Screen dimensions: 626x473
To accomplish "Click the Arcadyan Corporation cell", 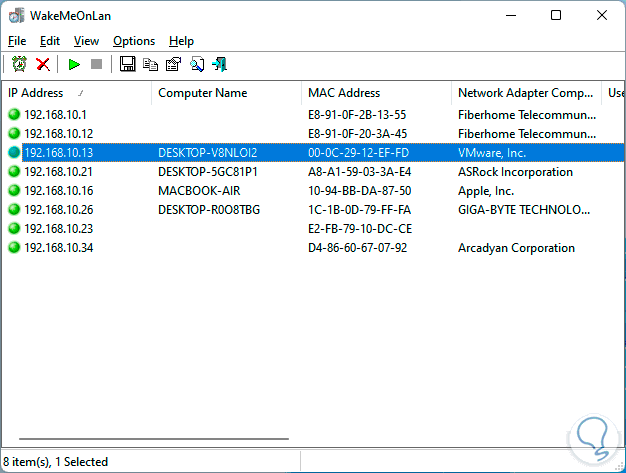I will [516, 247].
